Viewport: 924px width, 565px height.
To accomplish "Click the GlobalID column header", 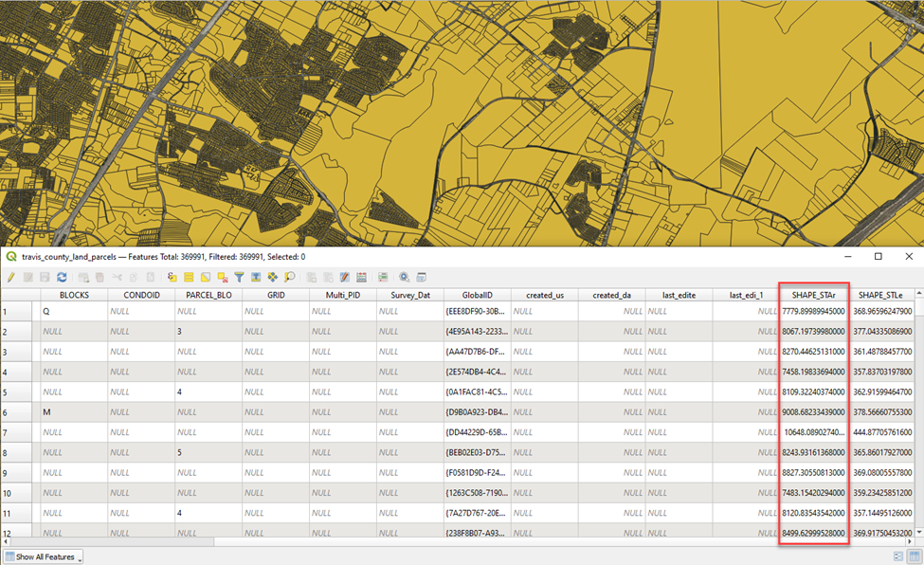I will click(x=477, y=295).
